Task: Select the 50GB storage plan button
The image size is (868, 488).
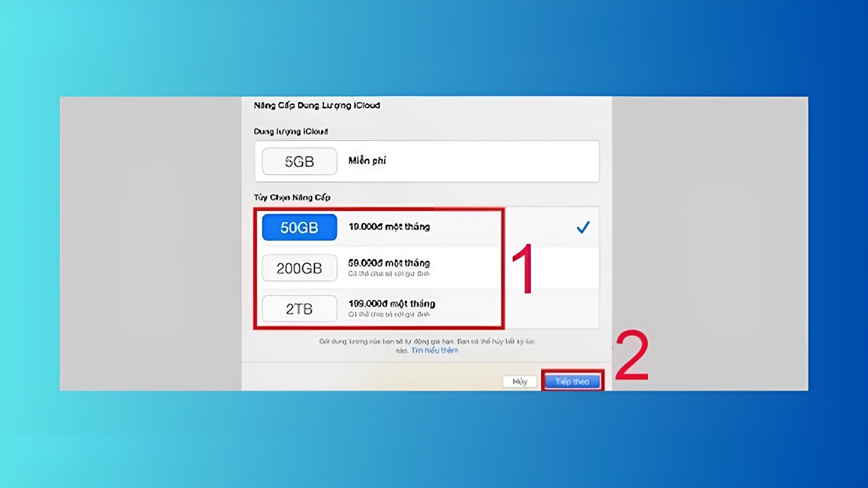Action: 299,227
